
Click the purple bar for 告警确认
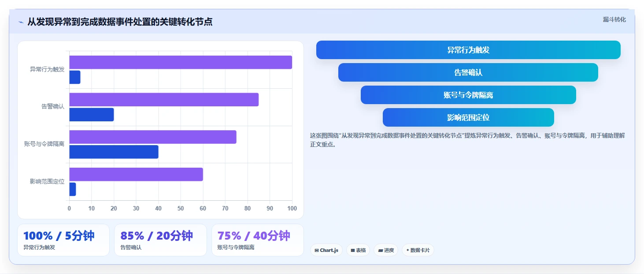164,100
